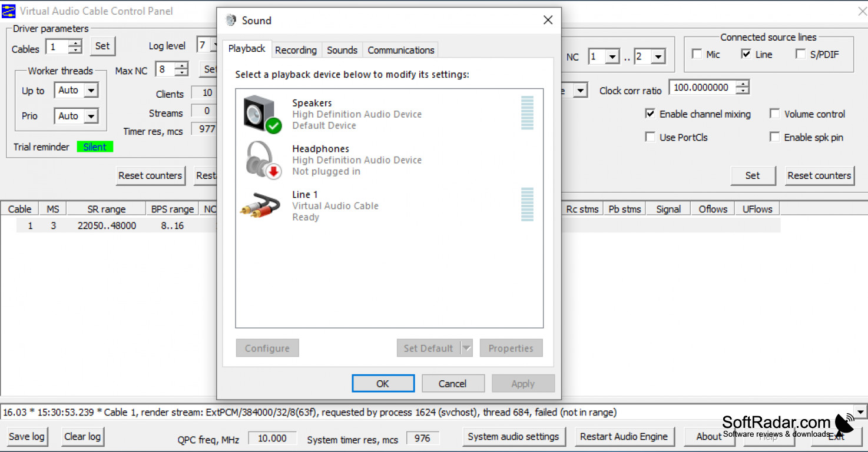Click the Line 1 level meter bar
This screenshot has height=452, width=868.
pyautogui.click(x=526, y=205)
